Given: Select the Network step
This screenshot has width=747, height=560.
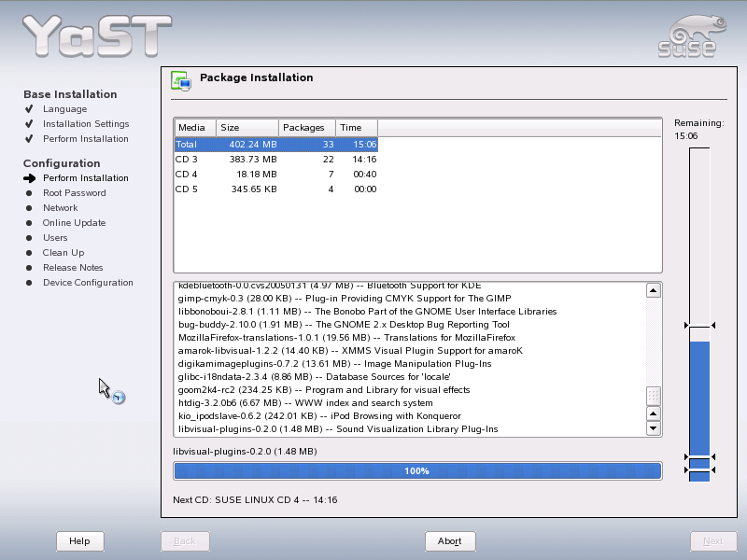Looking at the screenshot, I should click(x=60, y=207).
